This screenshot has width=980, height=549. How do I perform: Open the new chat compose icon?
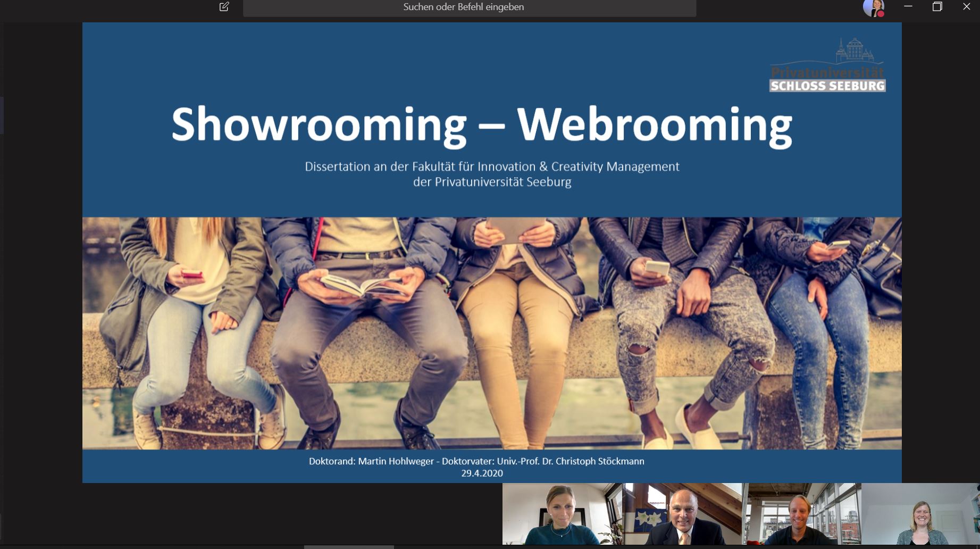pos(224,7)
